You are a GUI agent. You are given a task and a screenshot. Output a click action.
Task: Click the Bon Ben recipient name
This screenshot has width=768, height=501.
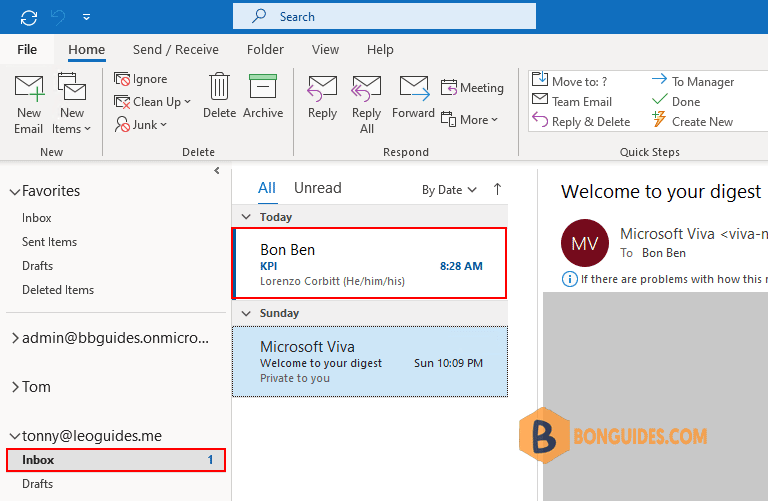point(664,253)
